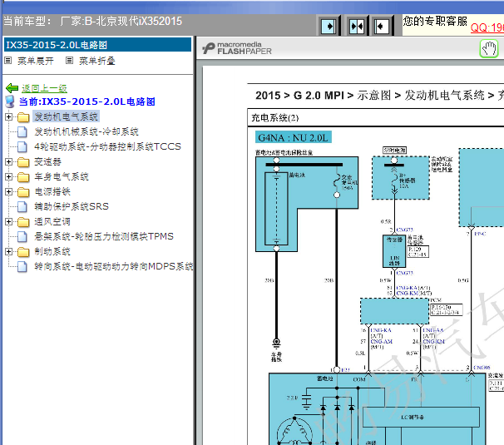Click the 菜单折叠 collapse menu button
This screenshot has width=504, height=445.
point(97,61)
